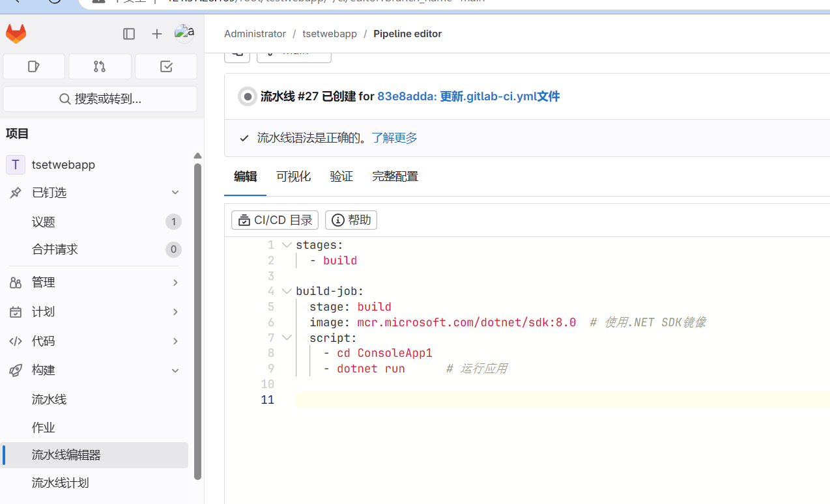Go to Administrator breadcrumb
830x504 pixels.
click(x=255, y=34)
